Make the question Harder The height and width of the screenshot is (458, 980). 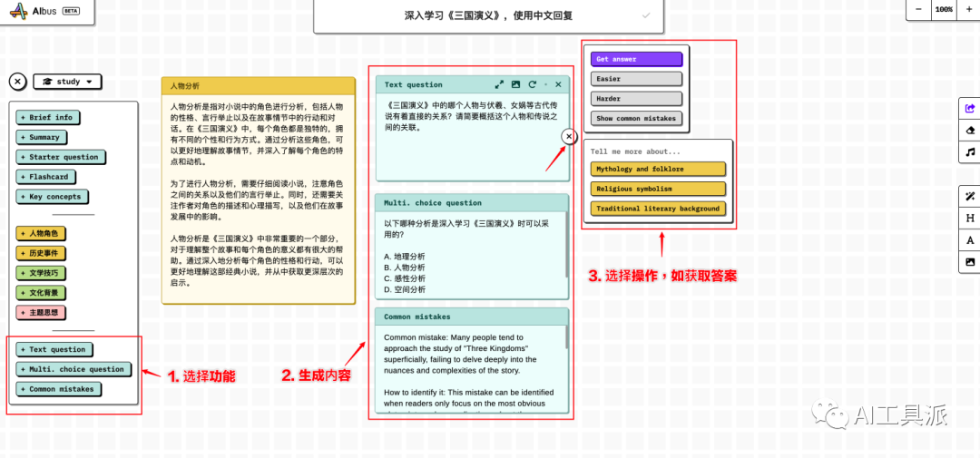[x=636, y=99]
